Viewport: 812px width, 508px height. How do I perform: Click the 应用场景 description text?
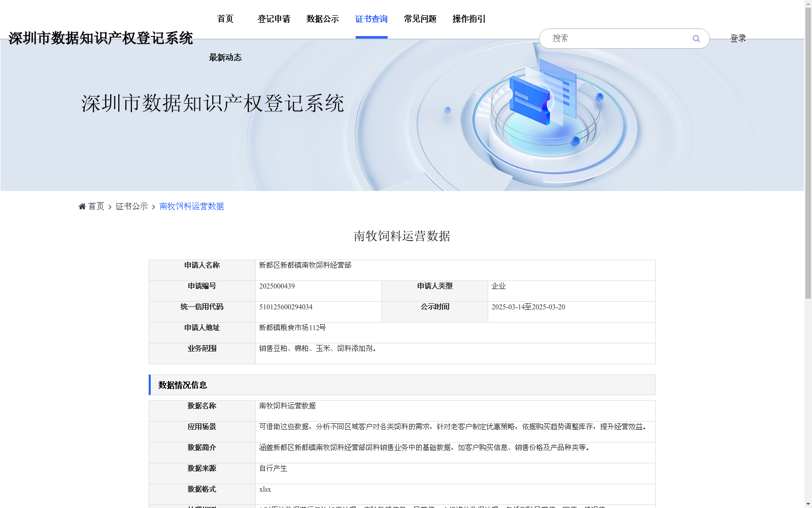pos(454,427)
